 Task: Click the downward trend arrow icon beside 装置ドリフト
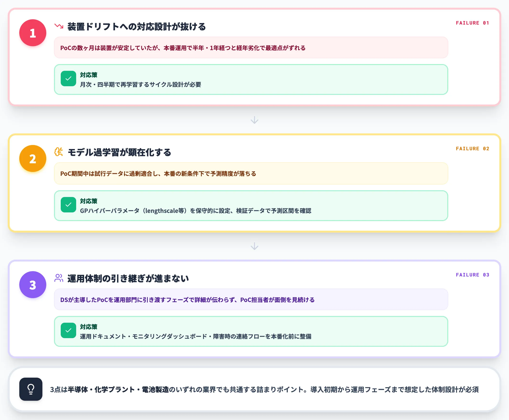pos(59,26)
